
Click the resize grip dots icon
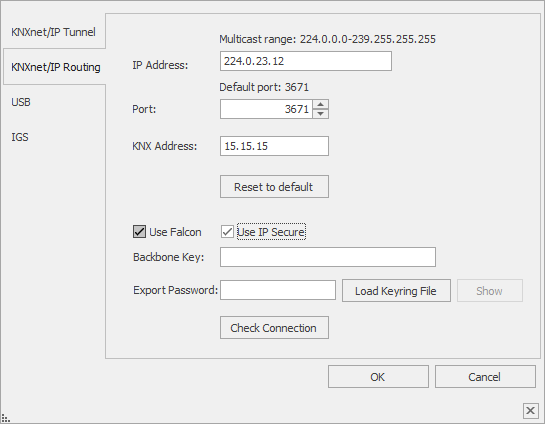[6, 418]
